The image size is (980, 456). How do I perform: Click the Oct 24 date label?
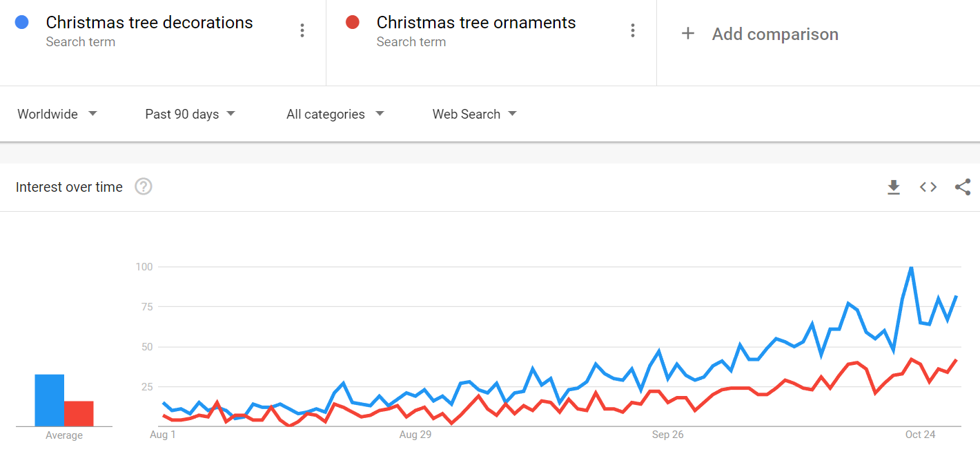(920, 435)
